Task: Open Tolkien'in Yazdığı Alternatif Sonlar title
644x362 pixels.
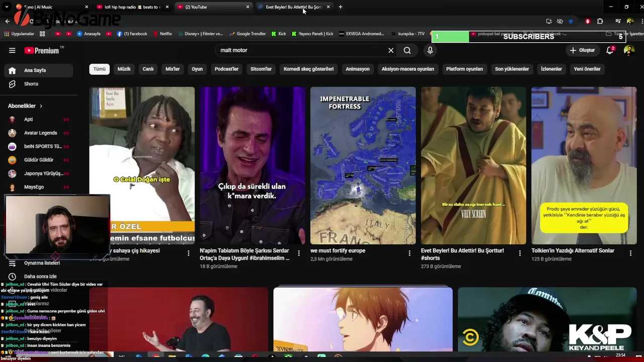Action: [573, 250]
